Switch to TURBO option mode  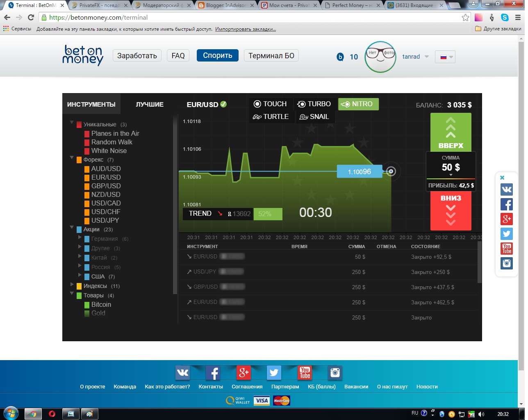coord(314,104)
